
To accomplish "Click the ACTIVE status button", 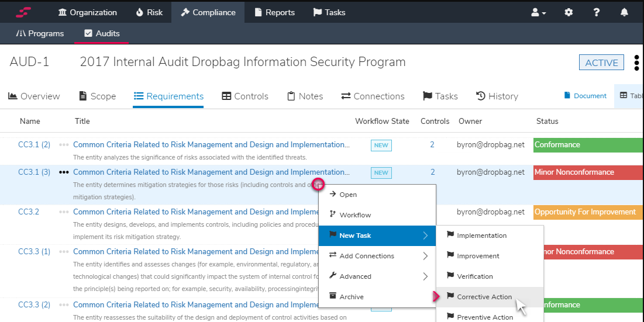I will pyautogui.click(x=601, y=63).
